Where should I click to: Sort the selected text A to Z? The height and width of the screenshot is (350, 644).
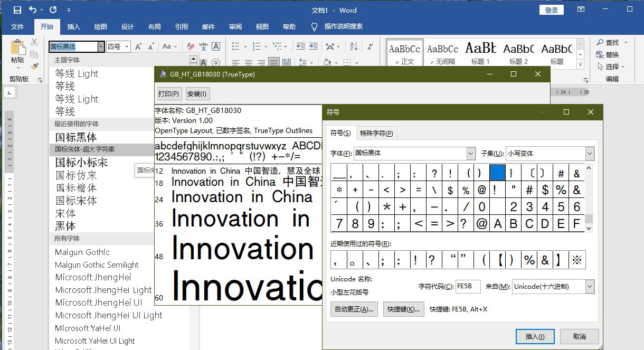click(x=354, y=46)
